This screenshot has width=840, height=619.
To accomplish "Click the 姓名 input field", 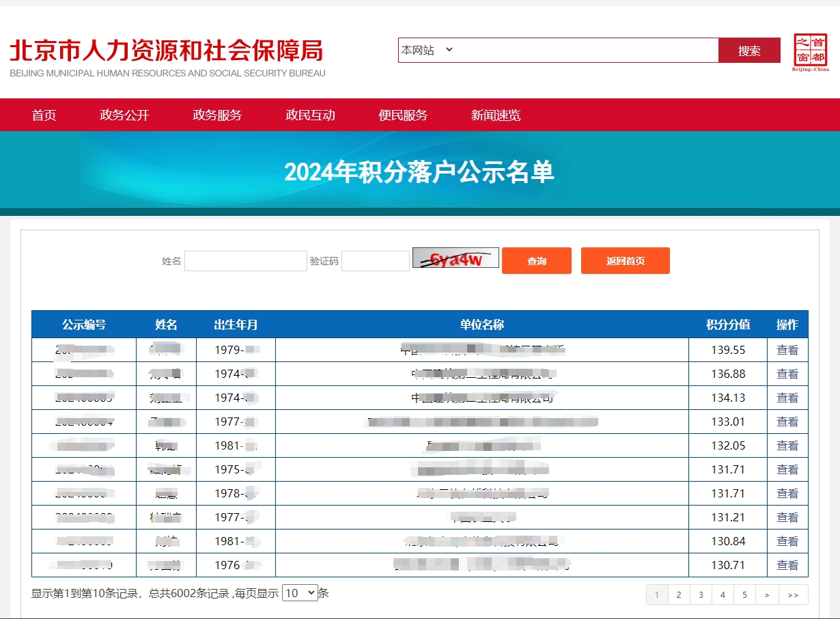I will 246,261.
